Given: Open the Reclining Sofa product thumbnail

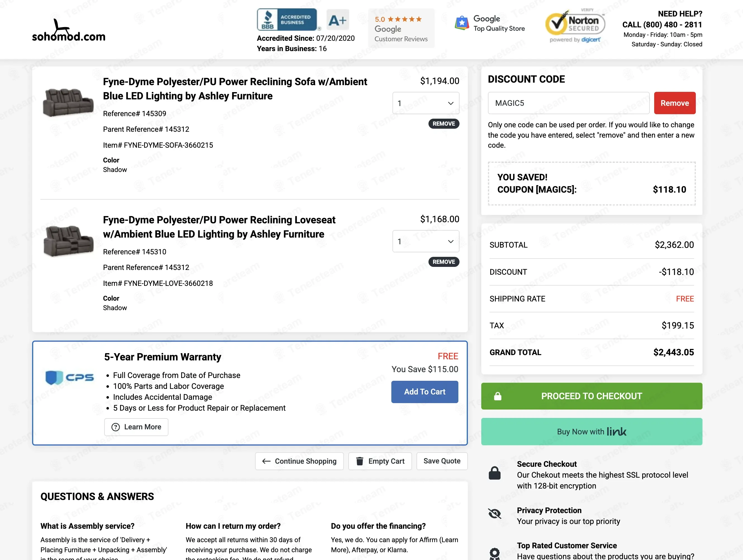Looking at the screenshot, I should [68, 102].
